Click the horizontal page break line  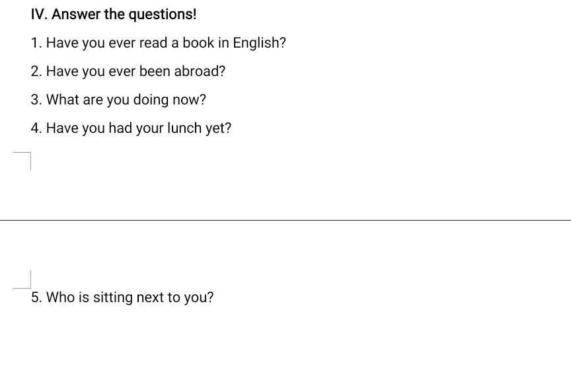(285, 220)
